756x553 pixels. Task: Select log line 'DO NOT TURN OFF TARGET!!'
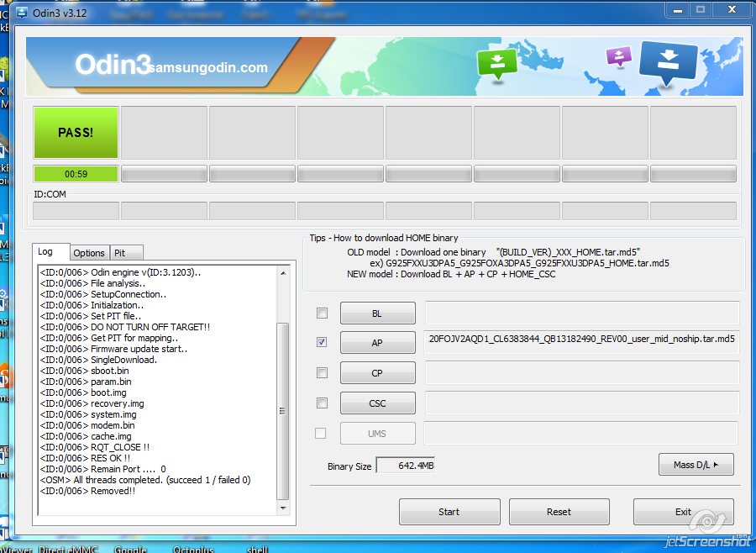125,327
